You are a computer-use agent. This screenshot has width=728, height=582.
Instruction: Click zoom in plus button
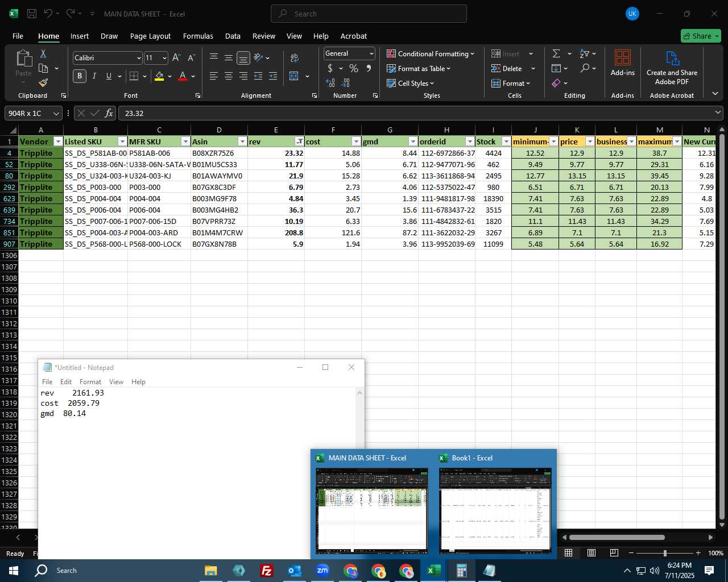click(x=698, y=552)
